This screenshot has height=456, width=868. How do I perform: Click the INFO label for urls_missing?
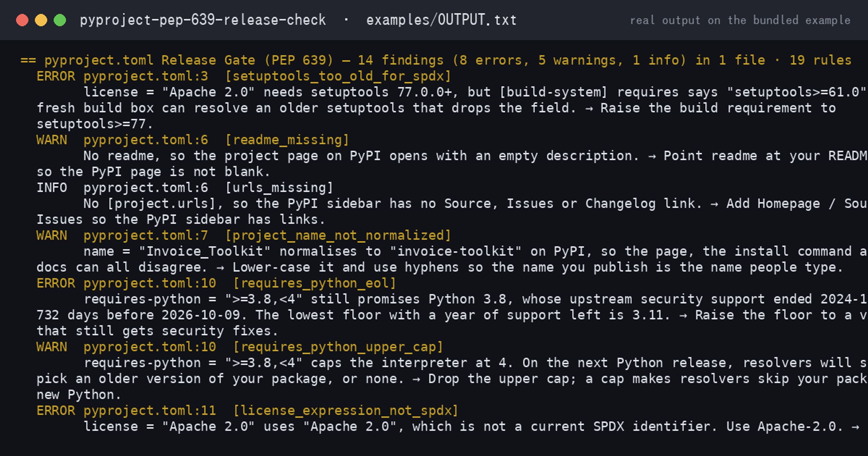coord(52,188)
